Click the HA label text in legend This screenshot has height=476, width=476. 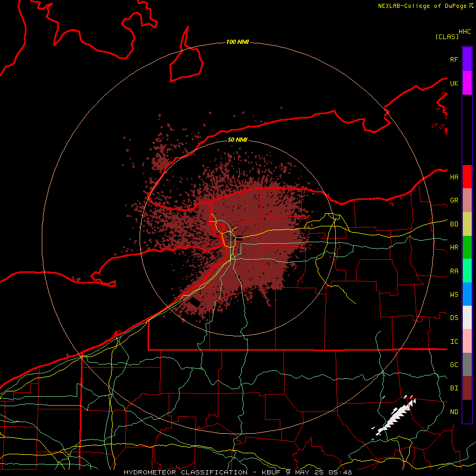[454, 177]
